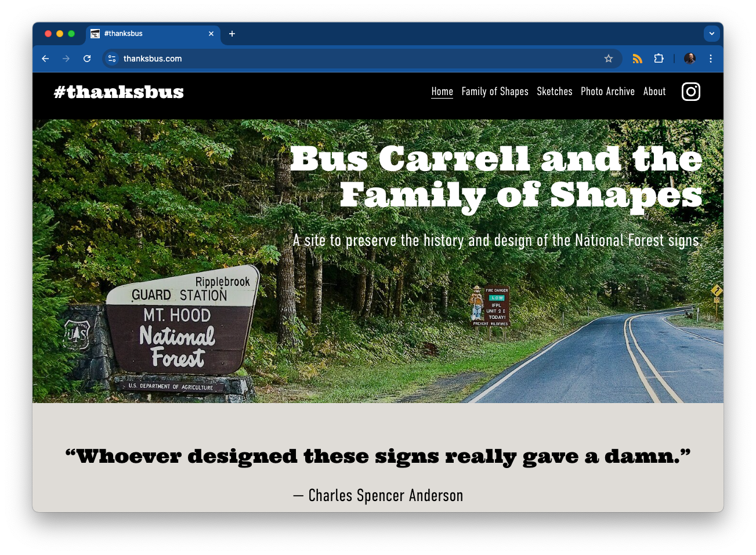756x555 pixels.
Task: Click the RSS feed extension icon
Action: [x=637, y=59]
